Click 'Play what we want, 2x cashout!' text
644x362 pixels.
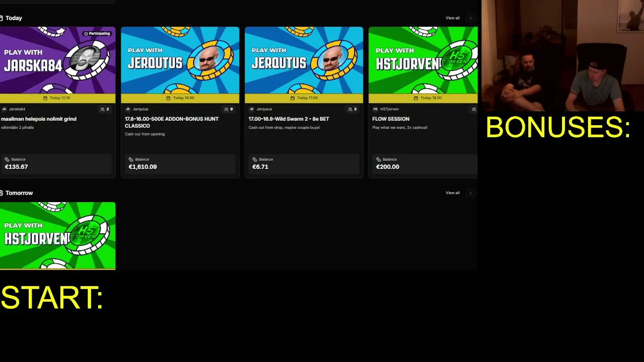click(x=400, y=128)
